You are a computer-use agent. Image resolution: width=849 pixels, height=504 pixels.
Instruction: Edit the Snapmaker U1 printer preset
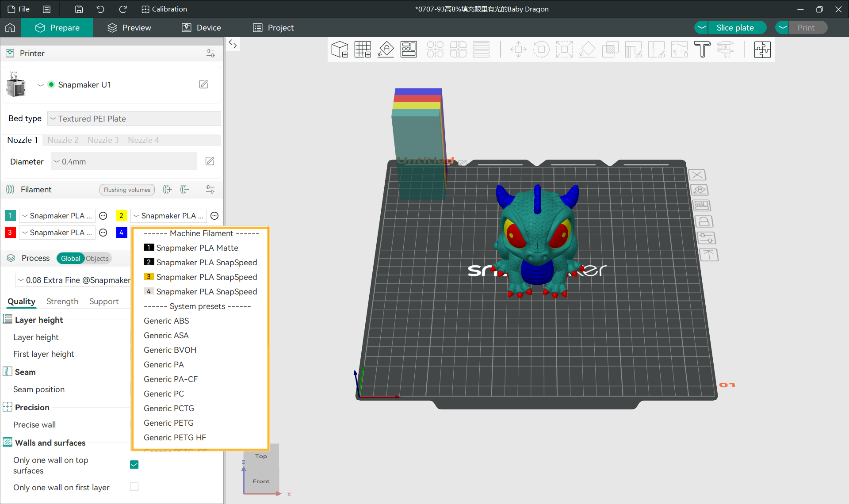point(203,84)
